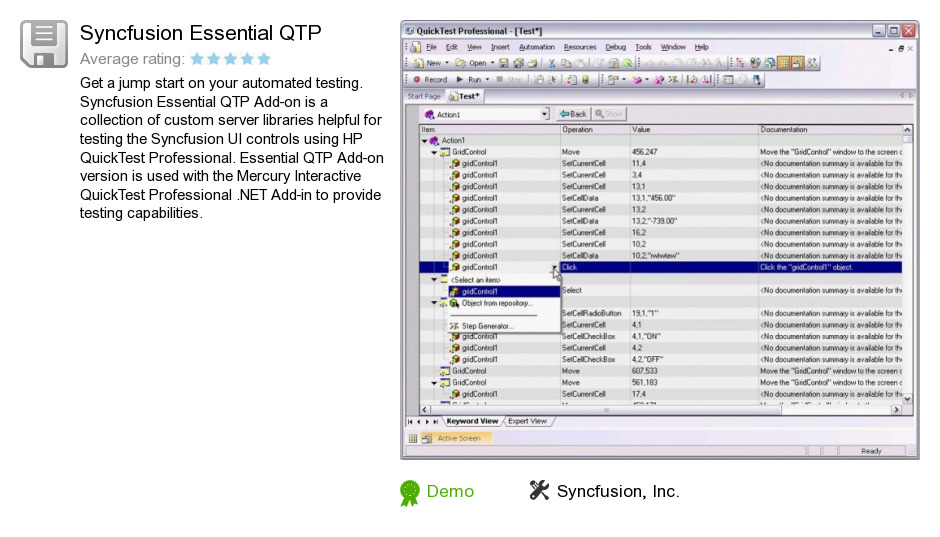This screenshot has height=537, width=940.
Task: Click the last icon on second toolbar row
Action: pyautogui.click(x=757, y=80)
